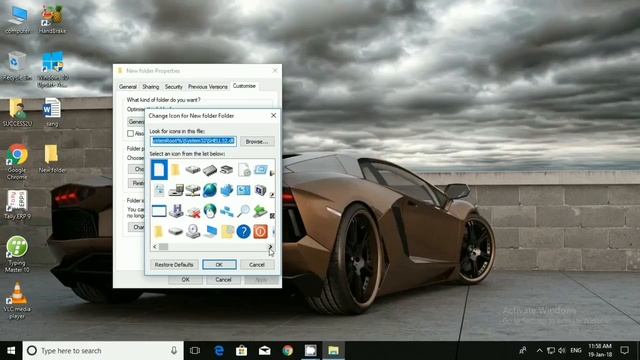Image resolution: width=640 pixels, height=360 pixels.
Task: Open the Sharing tab in Properties
Action: [151, 87]
